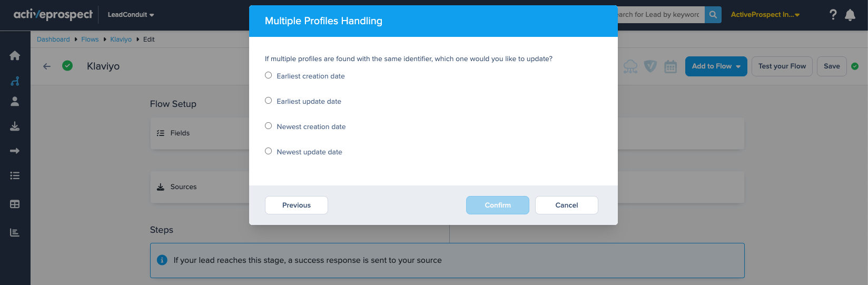This screenshot has width=868, height=285.
Task: Select Earliest creation date option
Action: 269,75
